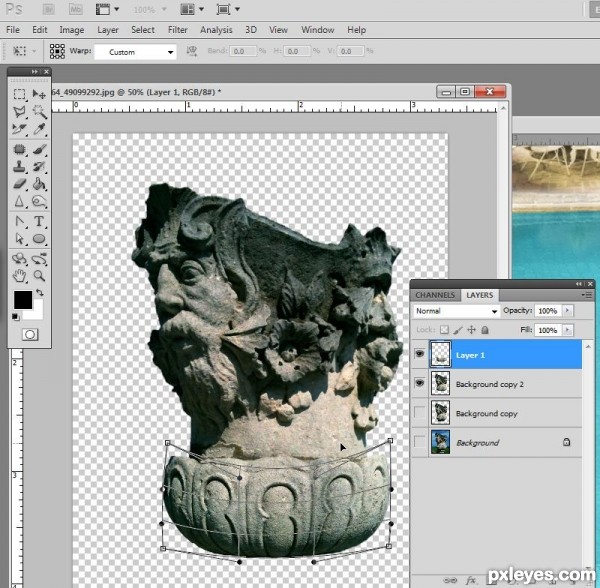Select the Move tool

click(x=39, y=94)
